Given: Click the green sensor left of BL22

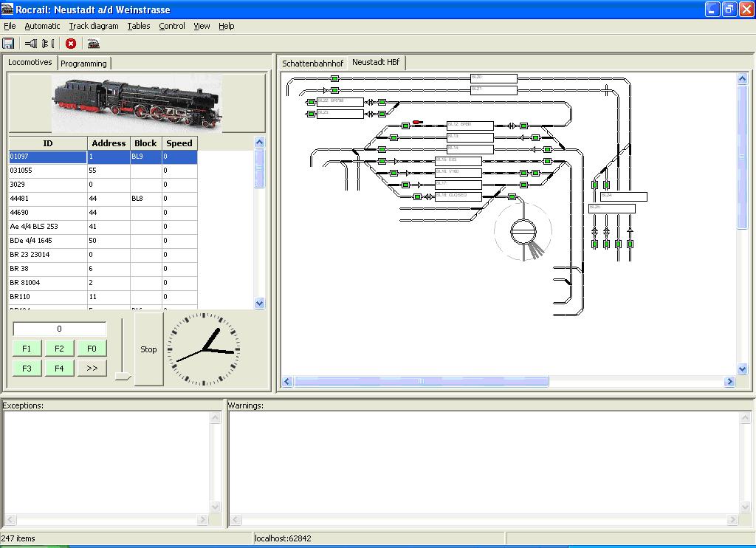Looking at the screenshot, I should coord(312,102).
